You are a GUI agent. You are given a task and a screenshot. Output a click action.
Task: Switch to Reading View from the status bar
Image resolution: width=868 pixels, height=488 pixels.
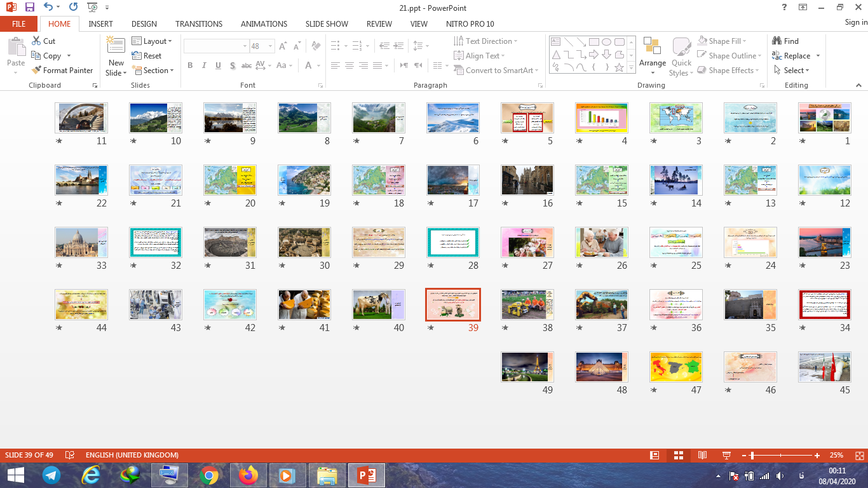[702, 455]
